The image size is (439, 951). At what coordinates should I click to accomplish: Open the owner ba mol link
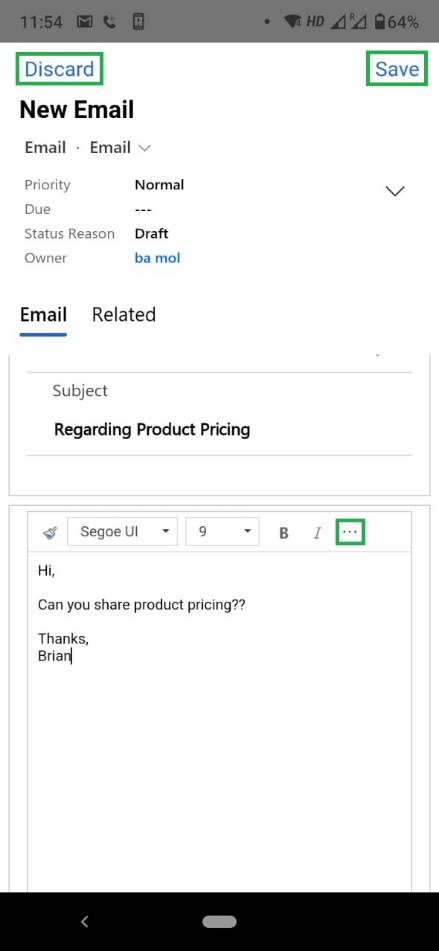click(158, 258)
